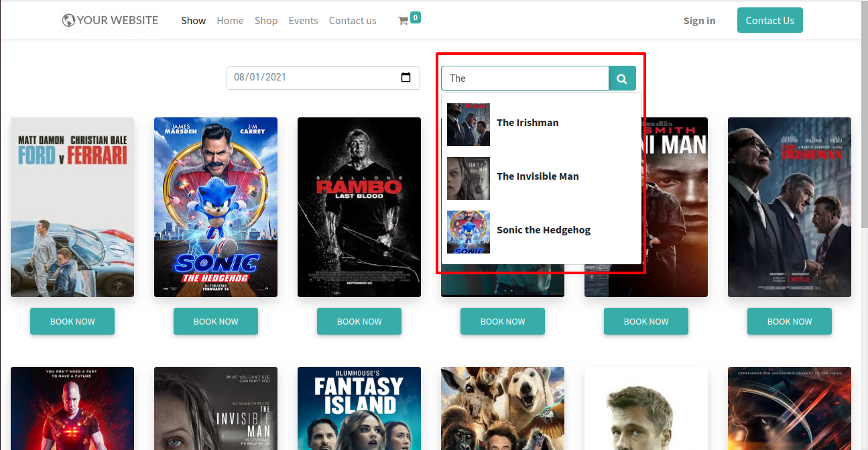Viewport: 868px width, 450px height.
Task: Focus the movie search box
Action: (525, 78)
